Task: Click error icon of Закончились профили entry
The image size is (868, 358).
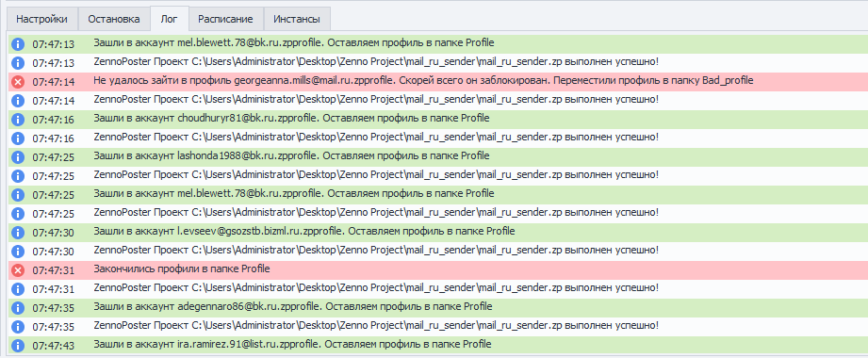Action: point(18,270)
